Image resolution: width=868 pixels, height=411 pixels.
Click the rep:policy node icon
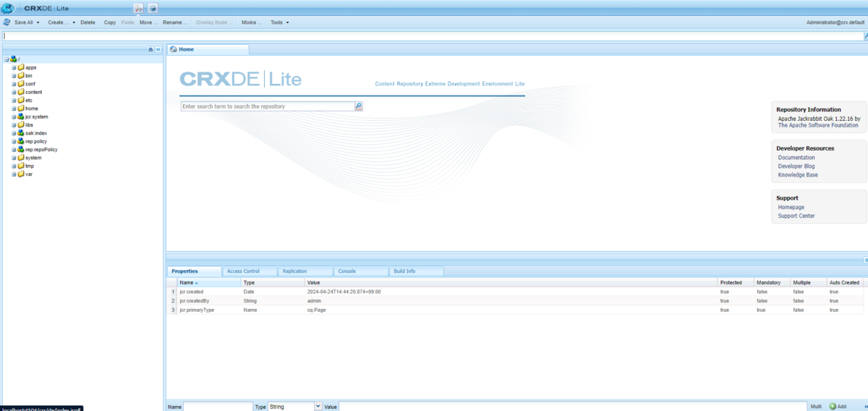(21, 141)
